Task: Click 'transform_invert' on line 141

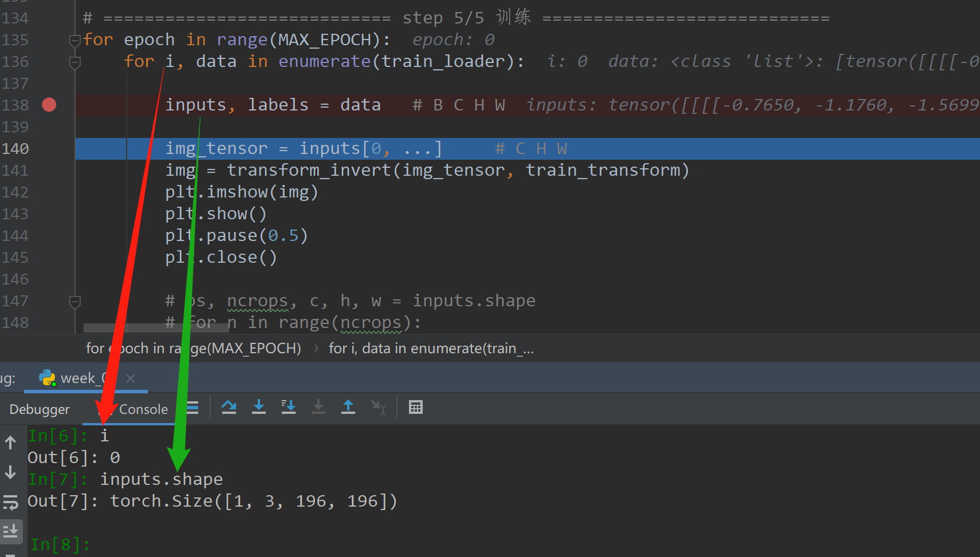Action: pyautogui.click(x=309, y=171)
